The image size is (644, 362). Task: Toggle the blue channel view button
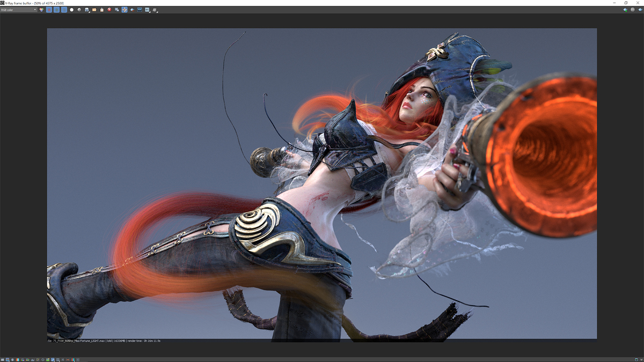64,10
